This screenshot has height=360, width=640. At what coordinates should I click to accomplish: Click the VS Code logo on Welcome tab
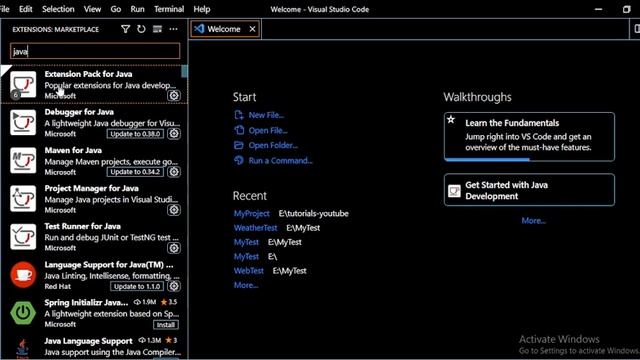click(199, 29)
